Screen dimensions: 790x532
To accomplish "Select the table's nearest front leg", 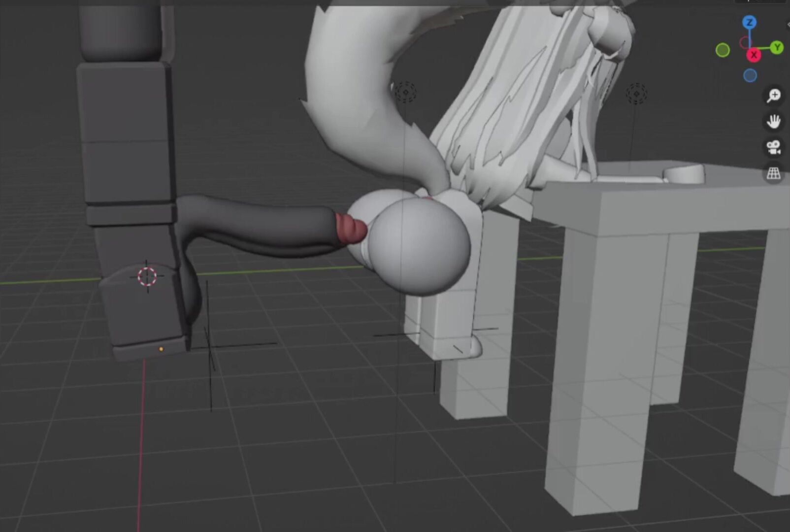I will point(598,369).
